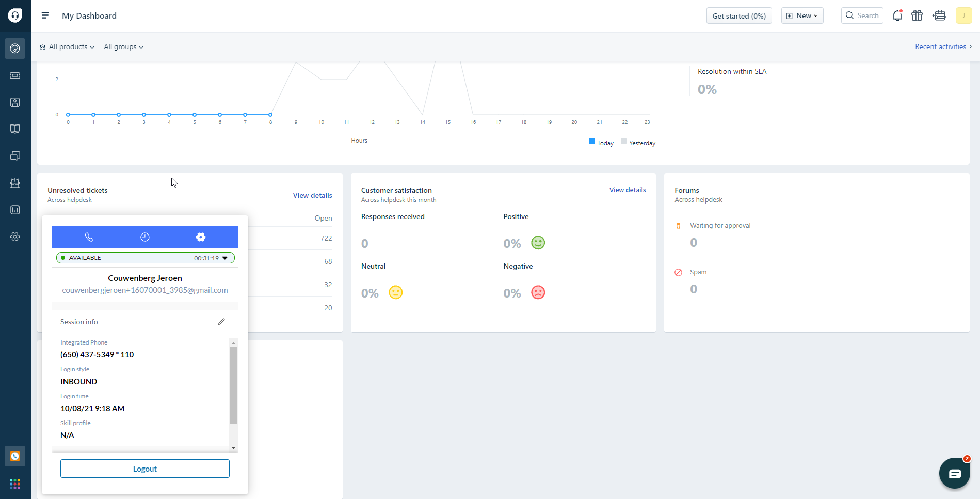Viewport: 980px width, 499px height.
Task: Toggle the hamburger menu beside My Dashboard
Action: pyautogui.click(x=45, y=15)
